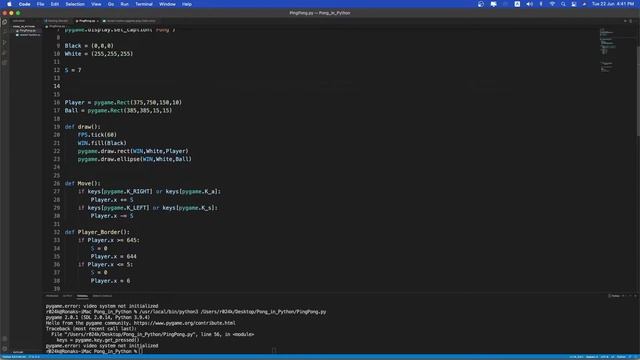The width and height of the screenshot is (640, 360).
Task: Switch to the Problems panel tab
Action: pyautogui.click(x=52, y=296)
